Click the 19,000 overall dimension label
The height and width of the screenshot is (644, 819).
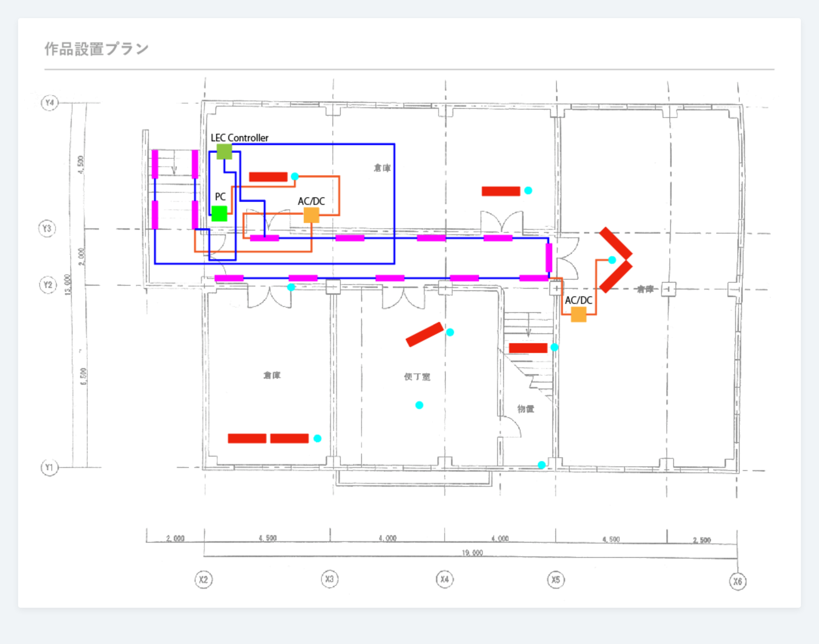point(472,553)
